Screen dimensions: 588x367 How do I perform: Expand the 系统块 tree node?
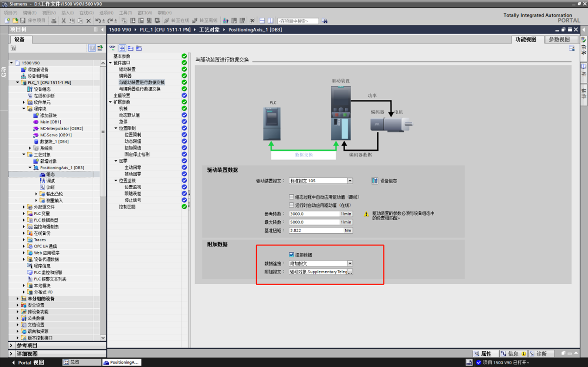tap(30, 148)
